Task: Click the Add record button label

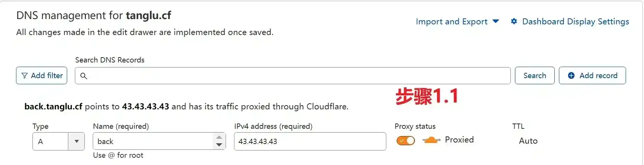Action: coord(598,75)
